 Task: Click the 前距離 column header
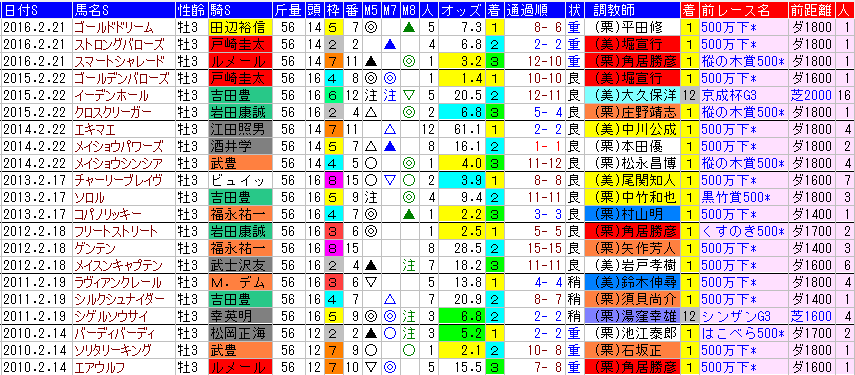pos(811,9)
